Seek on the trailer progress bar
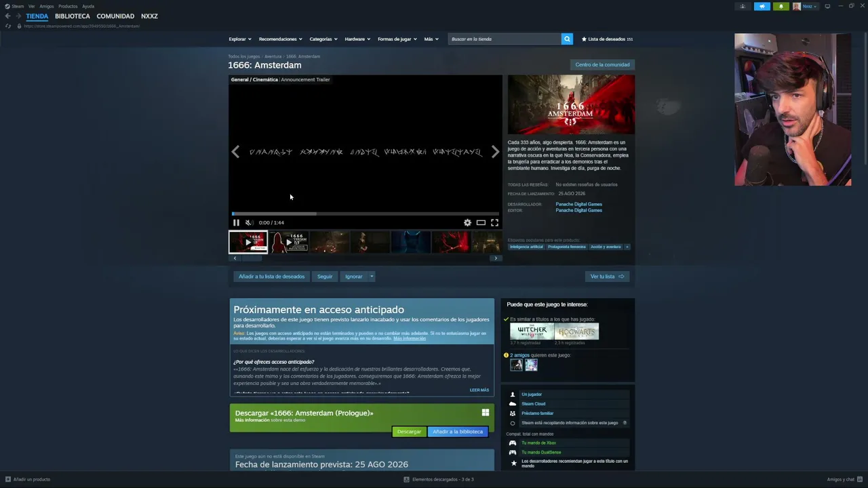868x488 pixels. pos(365,213)
